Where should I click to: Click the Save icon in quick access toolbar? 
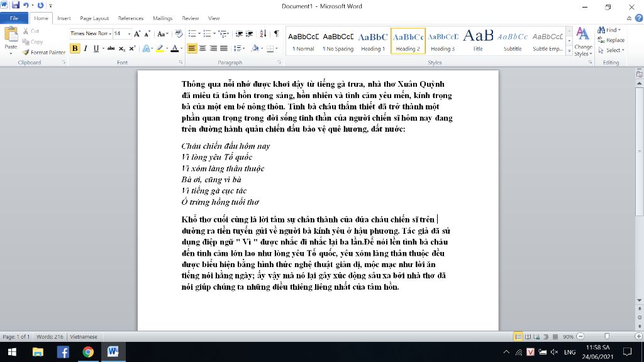click(x=16, y=5)
